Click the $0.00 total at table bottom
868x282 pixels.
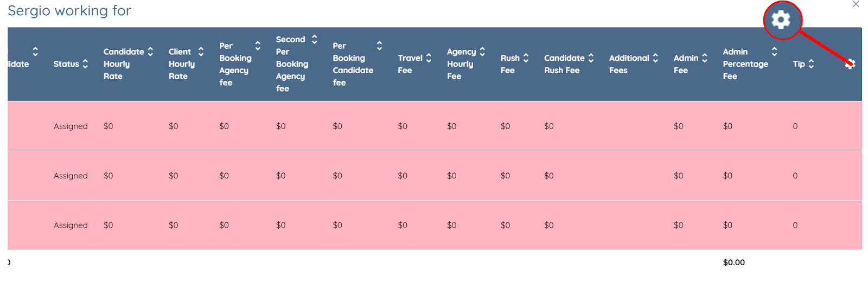(x=733, y=262)
